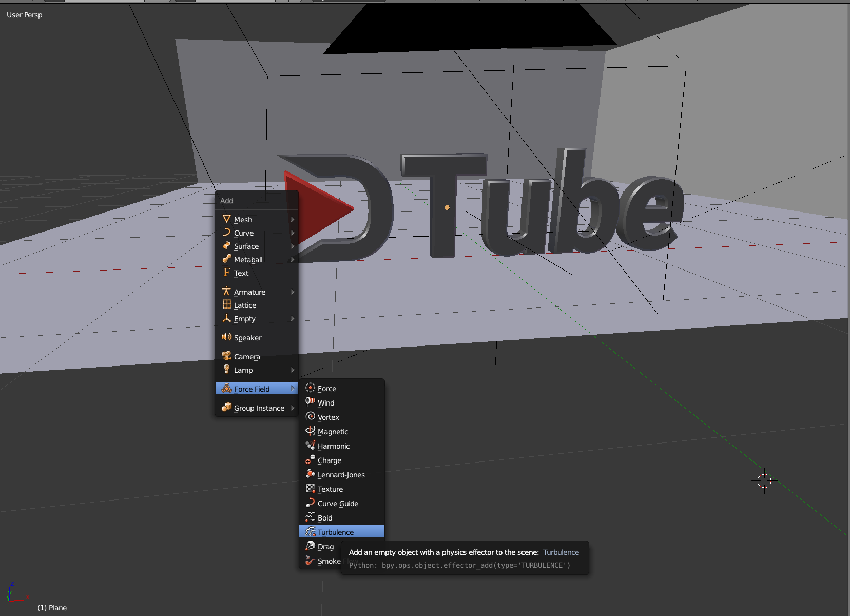Image resolution: width=850 pixels, height=616 pixels.
Task: Click the Charge effector icon
Action: coord(310,460)
